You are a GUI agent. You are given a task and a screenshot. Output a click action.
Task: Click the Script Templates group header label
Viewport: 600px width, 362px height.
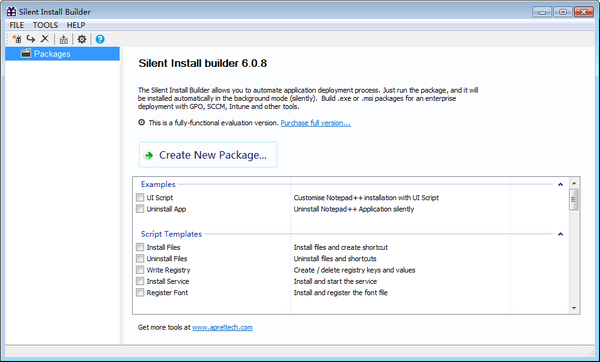(171, 234)
